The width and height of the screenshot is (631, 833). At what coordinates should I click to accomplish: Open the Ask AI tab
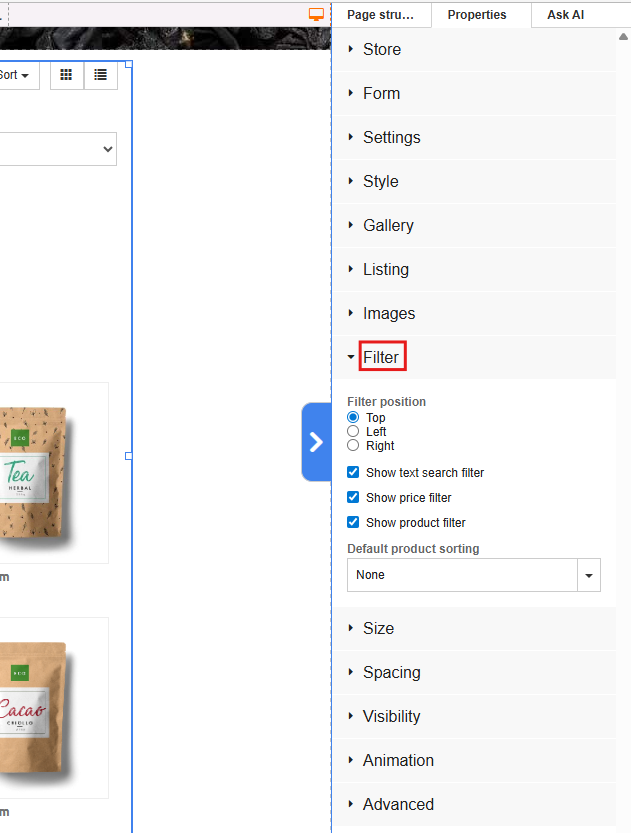(565, 15)
